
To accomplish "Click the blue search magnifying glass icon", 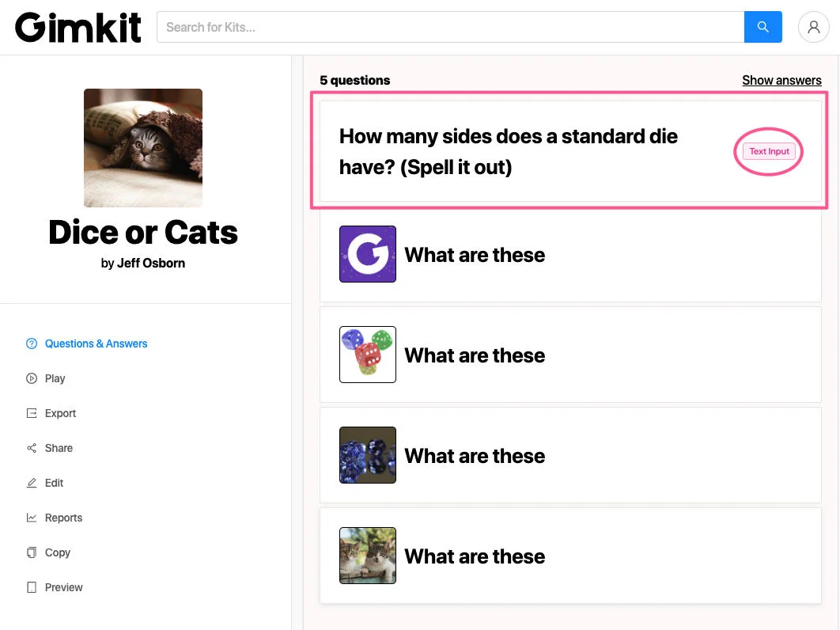I will coord(762,26).
